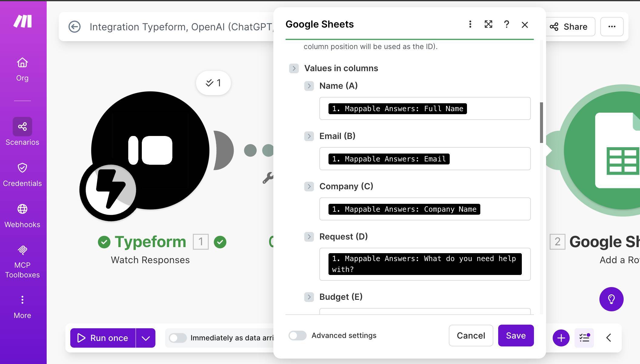Image resolution: width=640 pixels, height=364 pixels.
Task: Turn on Advanced settings
Action: [297, 336]
